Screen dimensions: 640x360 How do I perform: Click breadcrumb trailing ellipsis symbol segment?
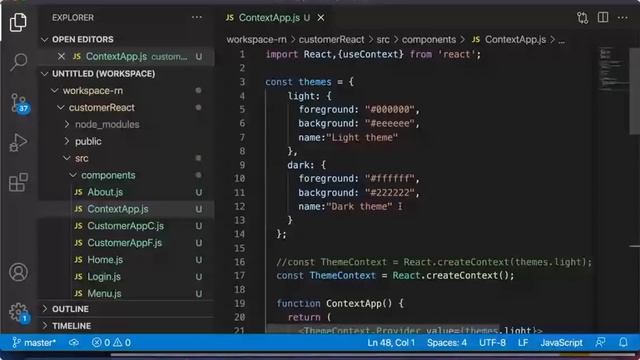tap(562, 40)
